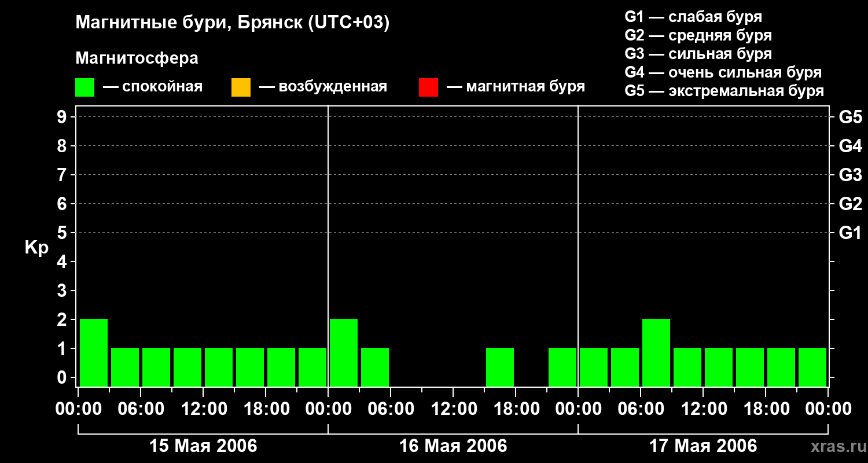Click the 18:00–21:00 bar on 15 Мая
This screenshot has width=868, height=463.
(x=281, y=367)
